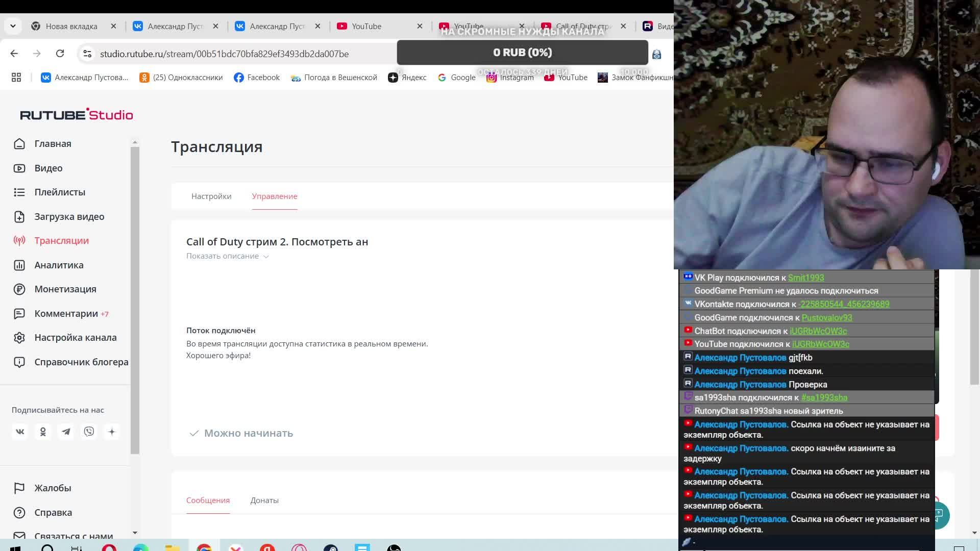Screen dimensions: 980x551
Task: Click the address bar URL field
Action: click(x=225, y=54)
